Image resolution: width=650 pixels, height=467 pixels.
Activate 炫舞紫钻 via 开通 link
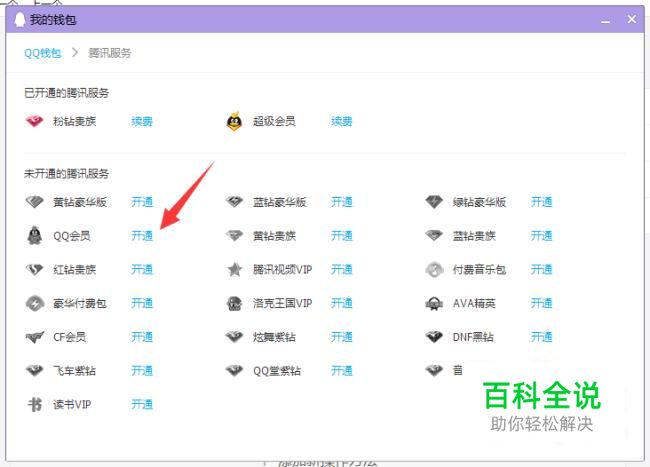click(x=342, y=337)
